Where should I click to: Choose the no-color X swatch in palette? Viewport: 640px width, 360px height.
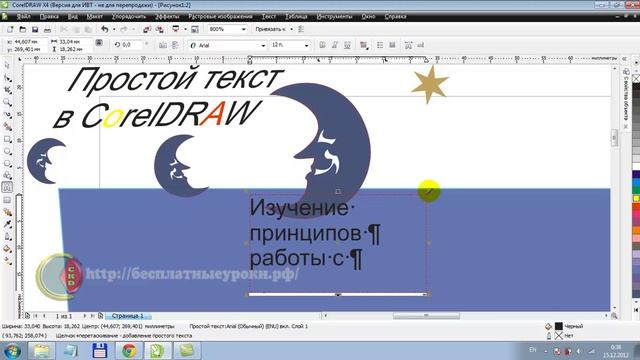pos(636,78)
